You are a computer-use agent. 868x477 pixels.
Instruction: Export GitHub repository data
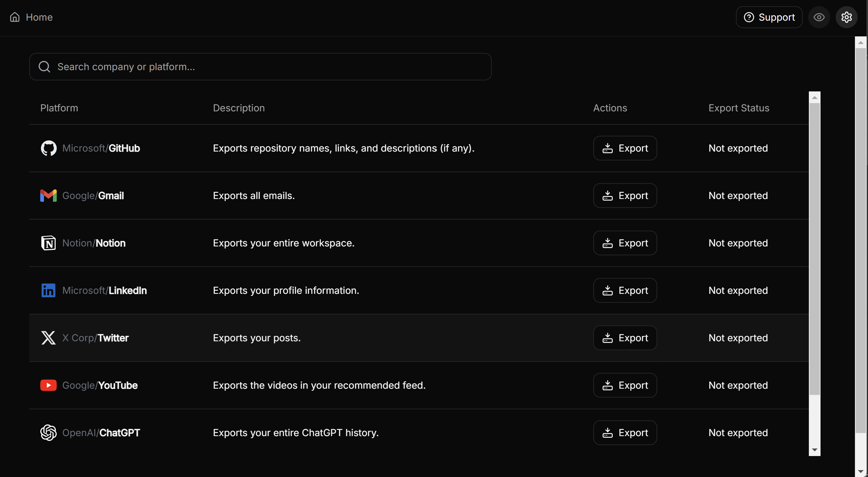(x=625, y=148)
